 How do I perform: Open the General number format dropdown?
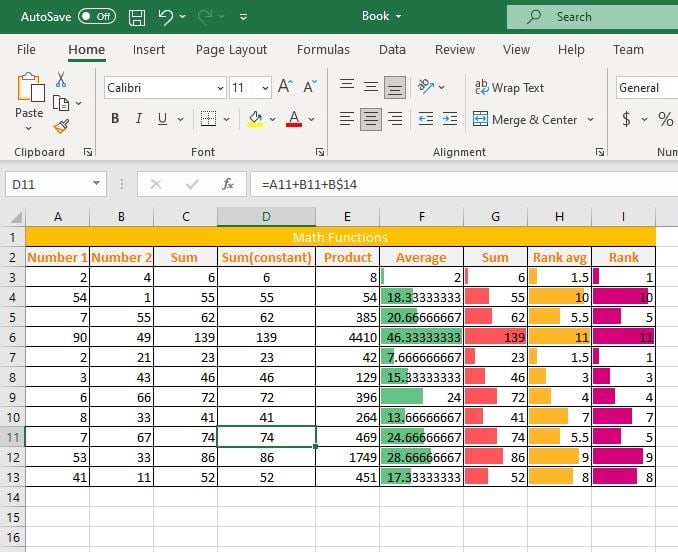pyautogui.click(x=645, y=88)
